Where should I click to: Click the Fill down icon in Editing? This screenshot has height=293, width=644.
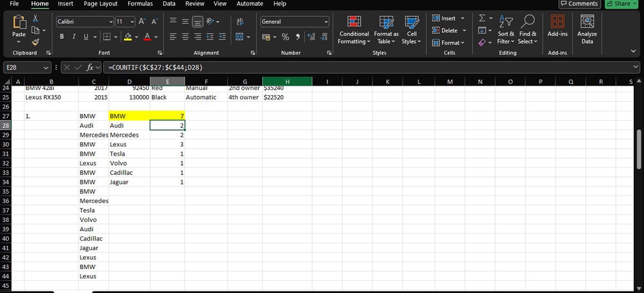482,30
